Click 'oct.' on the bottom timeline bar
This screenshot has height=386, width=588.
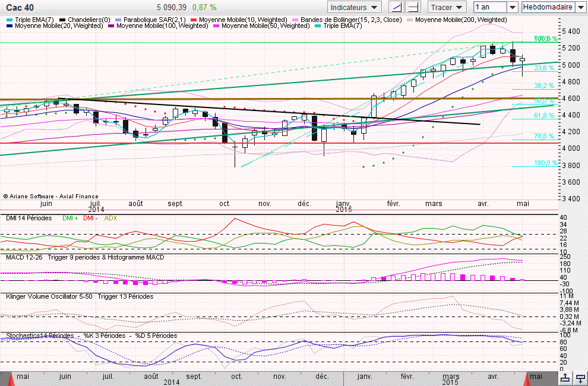point(236,376)
